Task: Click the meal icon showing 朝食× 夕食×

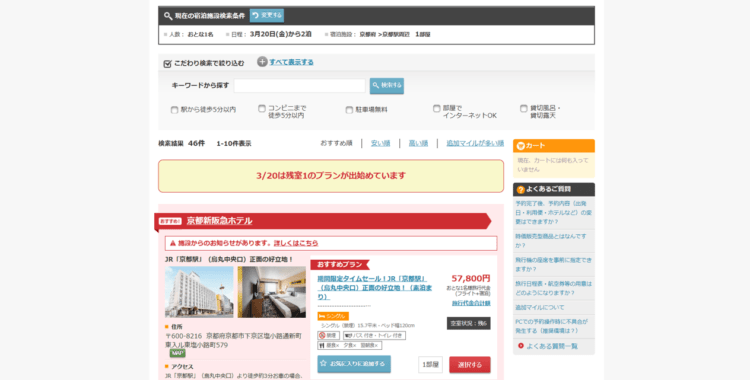Action: pyautogui.click(x=350, y=345)
